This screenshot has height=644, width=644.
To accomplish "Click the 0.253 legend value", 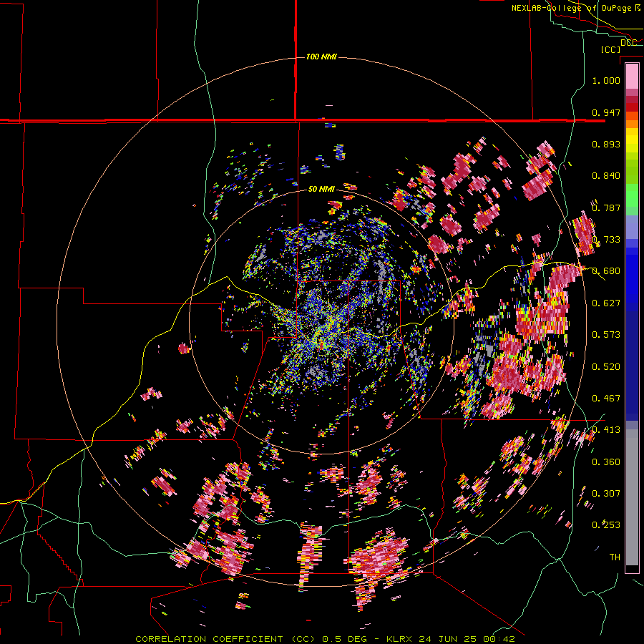I will [606, 525].
